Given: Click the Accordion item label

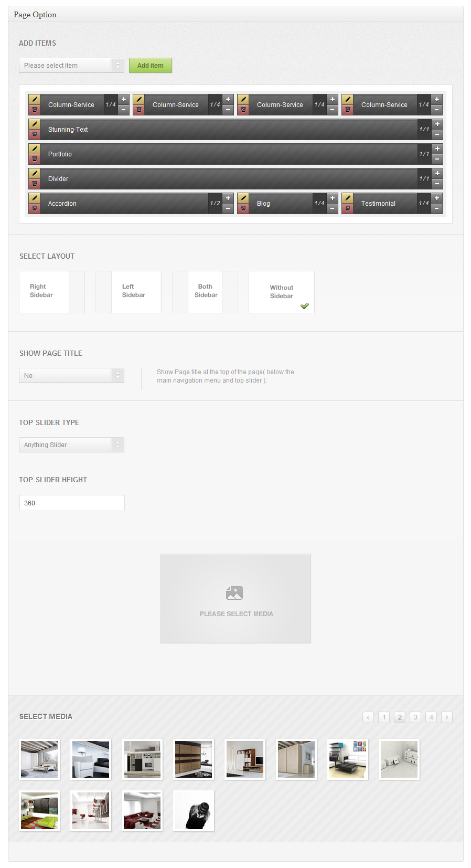Looking at the screenshot, I should click(62, 204).
